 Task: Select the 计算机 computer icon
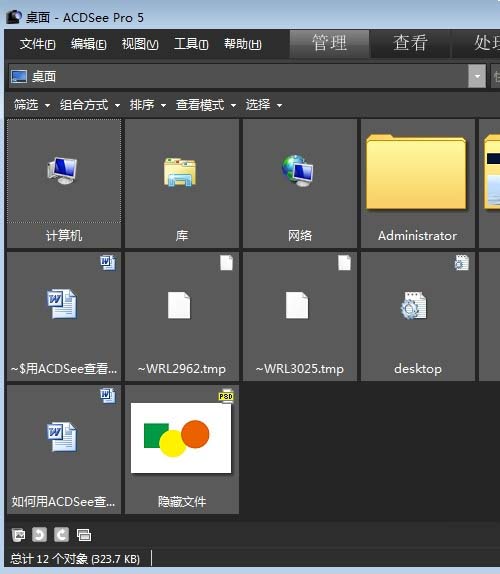tap(62, 171)
